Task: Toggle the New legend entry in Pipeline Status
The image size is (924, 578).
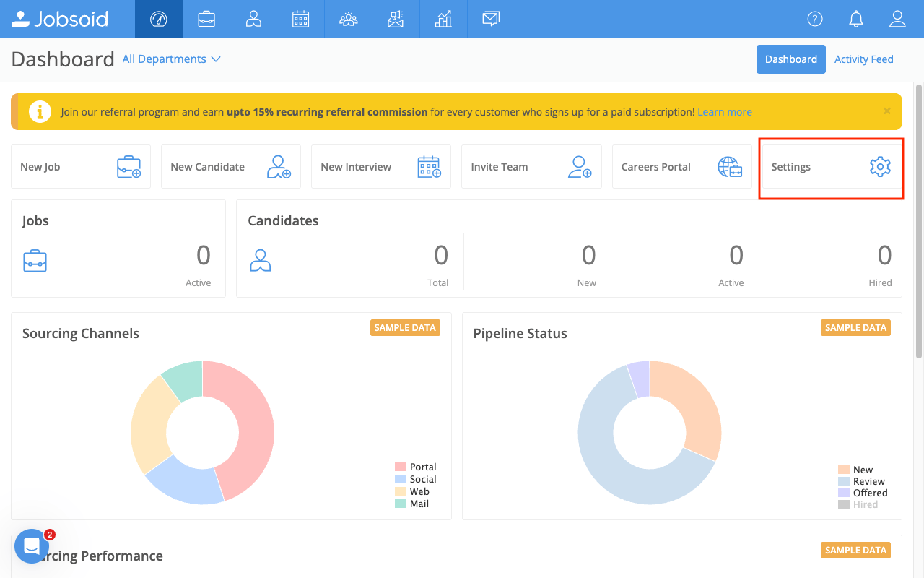Action: (855, 470)
